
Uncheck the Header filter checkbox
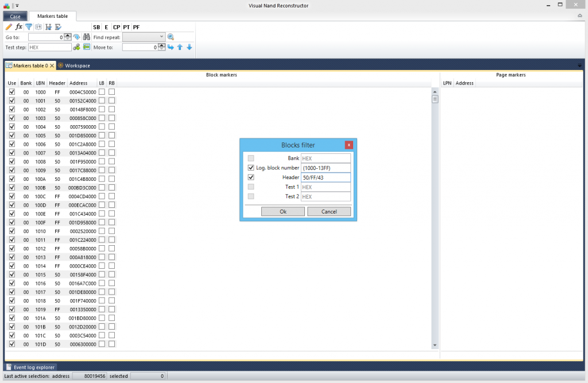click(x=251, y=177)
